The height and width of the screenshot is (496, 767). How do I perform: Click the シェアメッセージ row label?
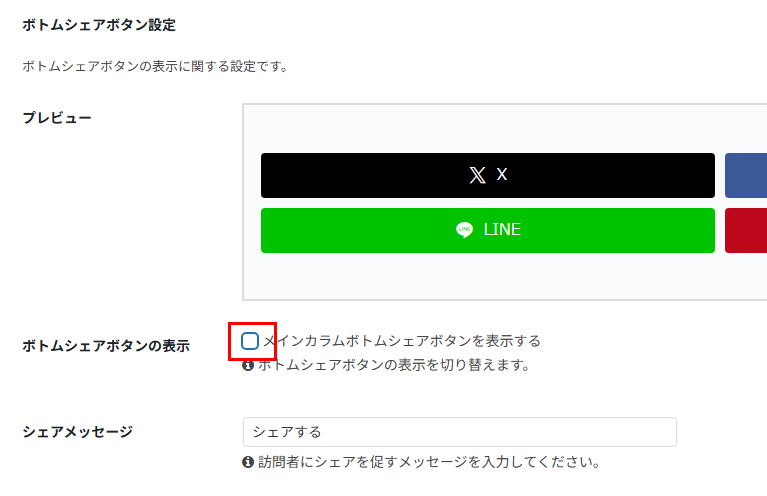(x=77, y=432)
